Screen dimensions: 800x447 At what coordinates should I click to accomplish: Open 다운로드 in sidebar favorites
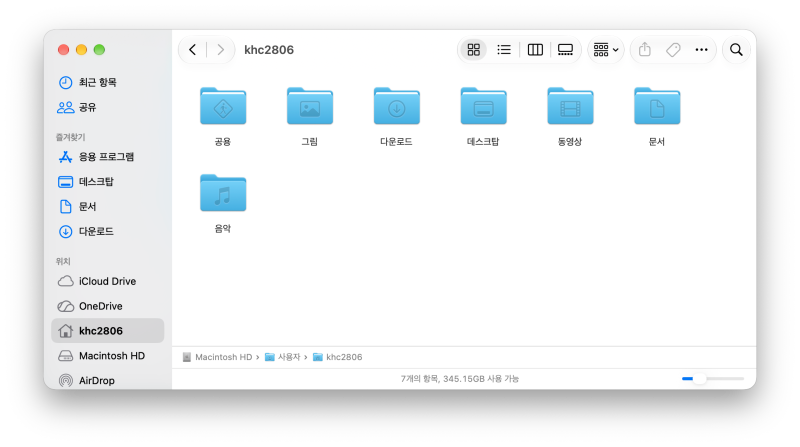coord(108,232)
